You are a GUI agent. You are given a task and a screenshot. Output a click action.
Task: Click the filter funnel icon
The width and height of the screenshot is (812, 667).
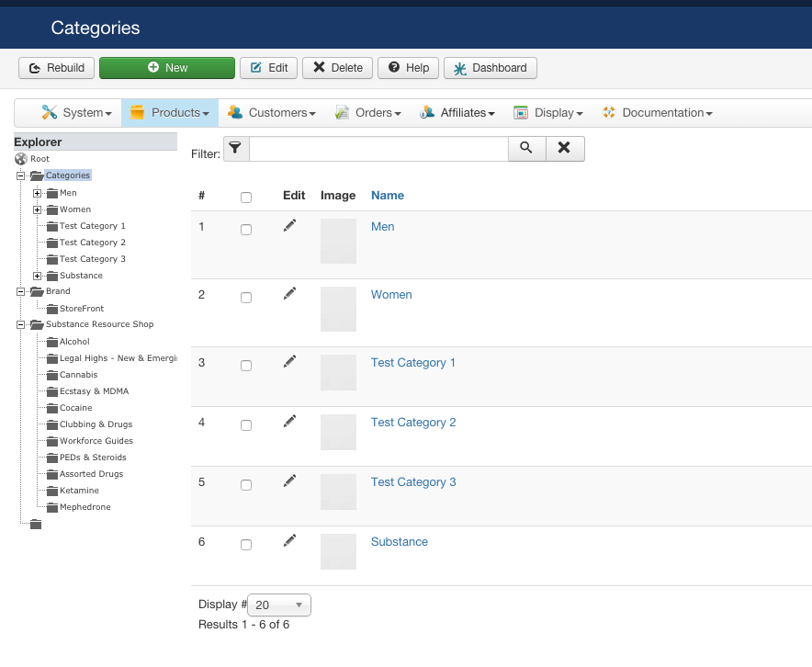236,148
